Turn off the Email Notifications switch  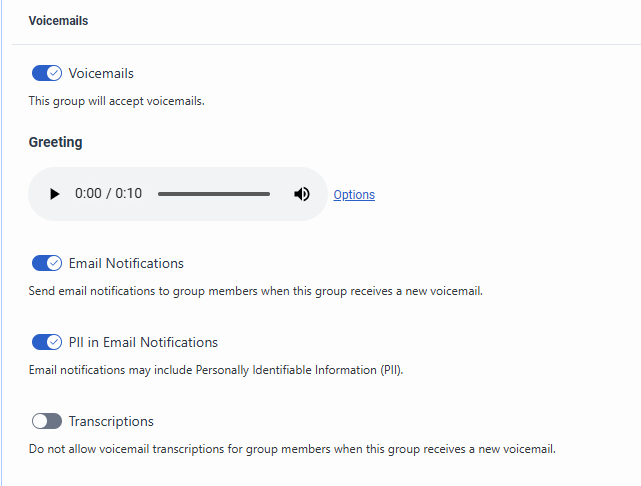coord(47,263)
